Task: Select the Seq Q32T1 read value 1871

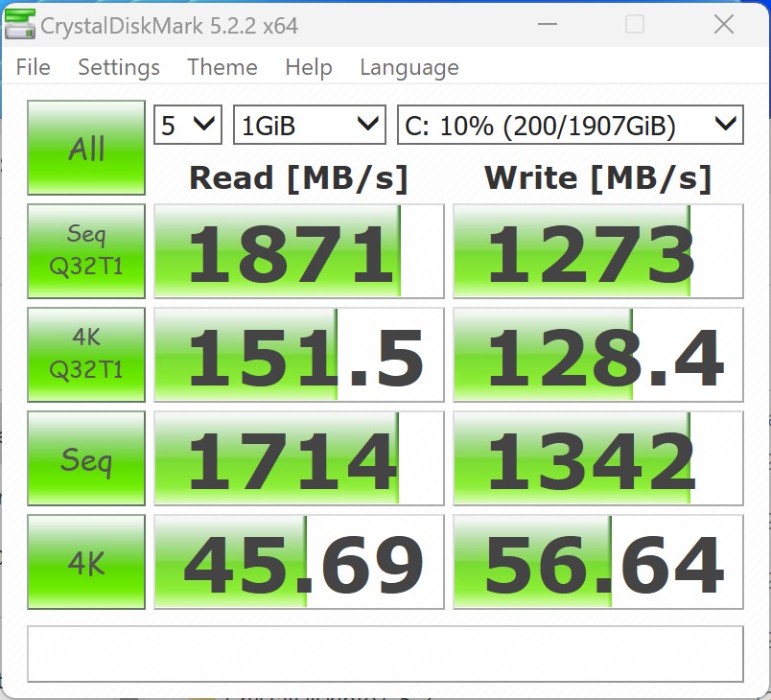Action: [299, 251]
